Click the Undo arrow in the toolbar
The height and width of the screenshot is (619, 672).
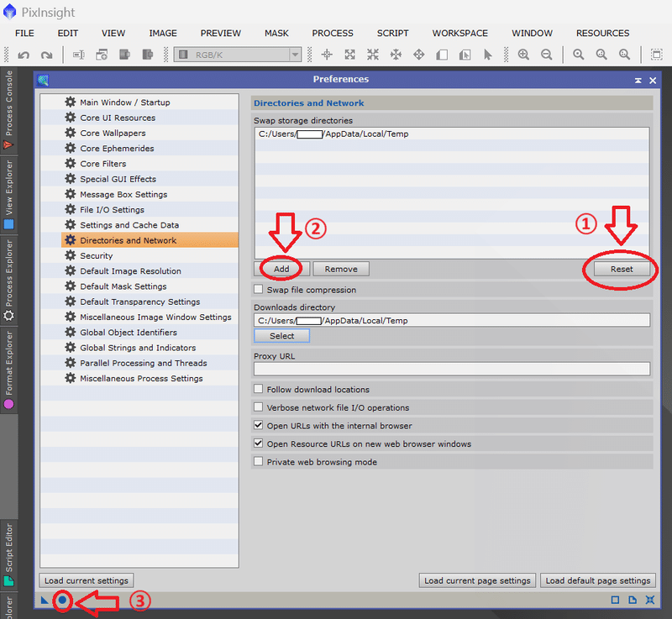24,55
